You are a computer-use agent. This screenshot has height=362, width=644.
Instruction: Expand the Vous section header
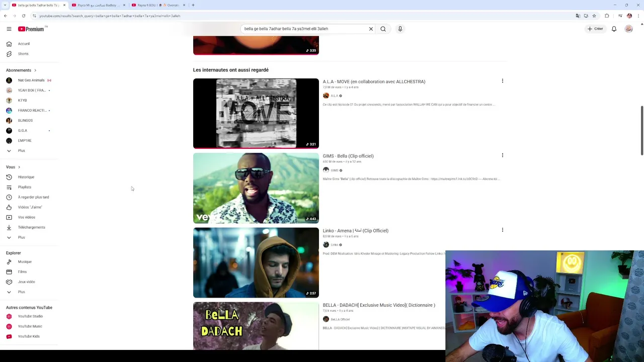13,167
